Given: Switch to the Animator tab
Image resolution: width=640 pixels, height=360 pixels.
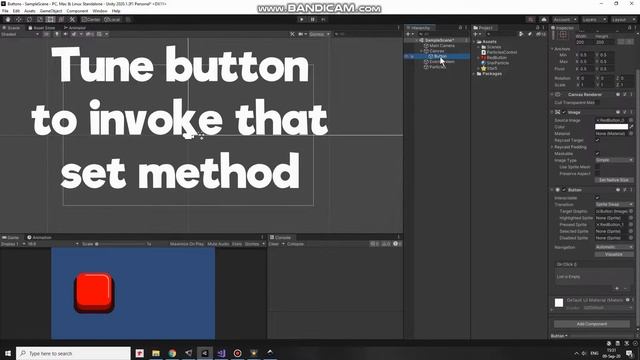Looking at the screenshot, I should tap(75, 28).
